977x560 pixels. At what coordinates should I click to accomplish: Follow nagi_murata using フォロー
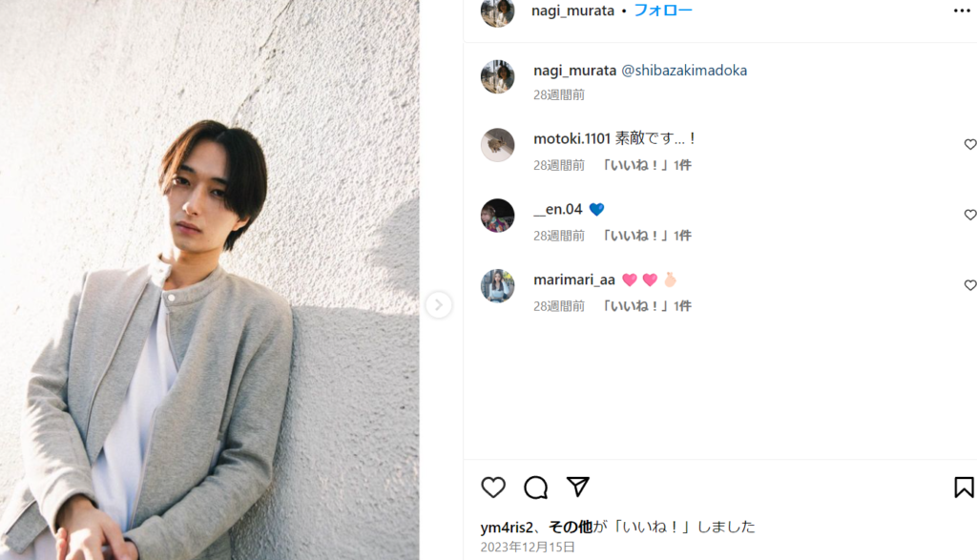point(663,10)
